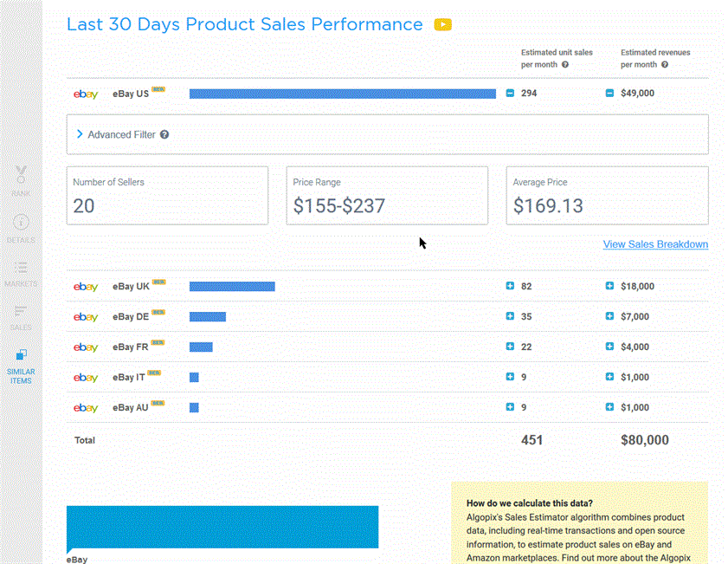Click the eBay FR sales bar
The height and width of the screenshot is (564, 728).
(x=201, y=347)
